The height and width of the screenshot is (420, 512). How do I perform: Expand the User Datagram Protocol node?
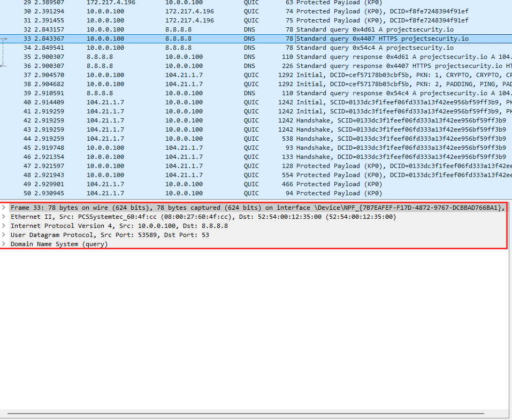click(x=4, y=235)
